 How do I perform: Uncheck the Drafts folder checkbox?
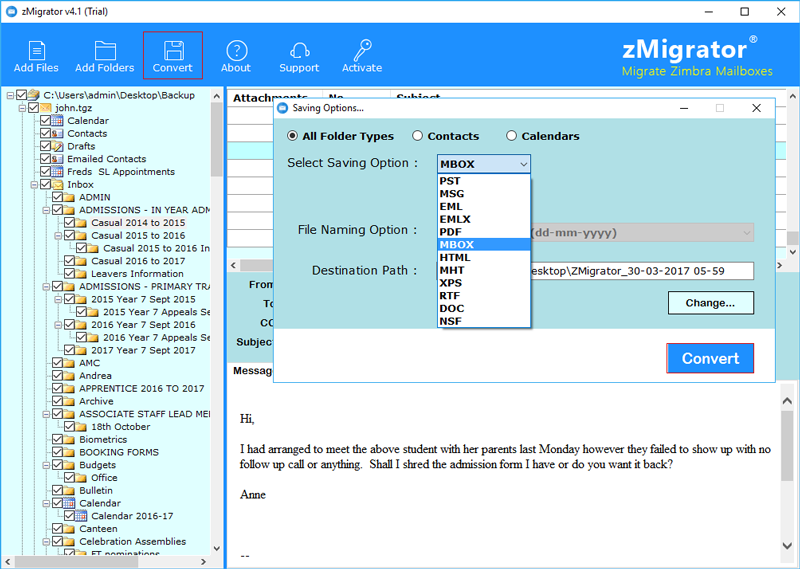(45, 146)
